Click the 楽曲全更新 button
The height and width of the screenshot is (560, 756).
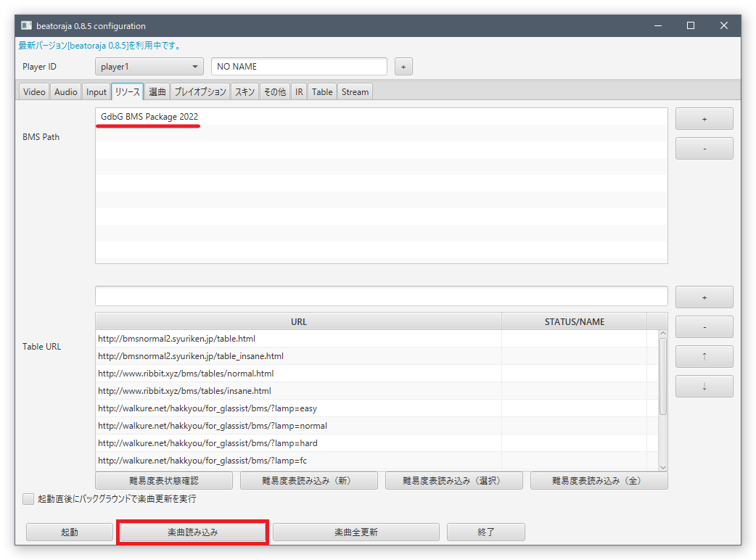tap(356, 532)
